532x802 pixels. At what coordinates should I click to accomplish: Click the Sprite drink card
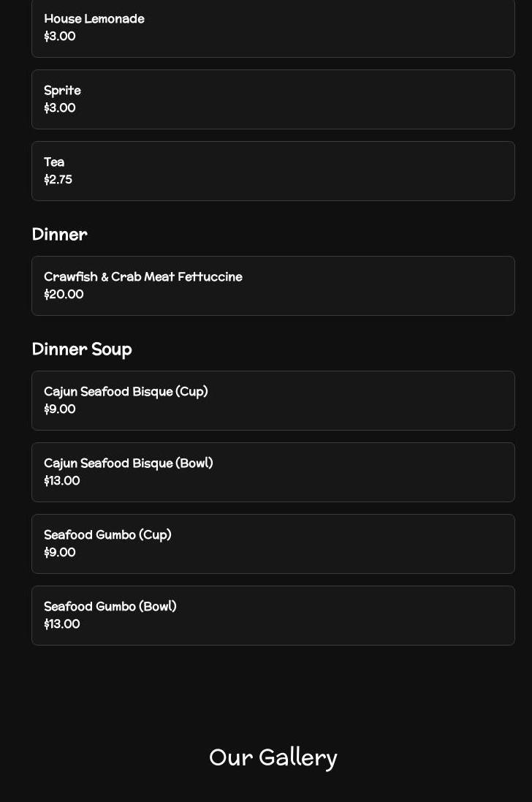coord(273,99)
